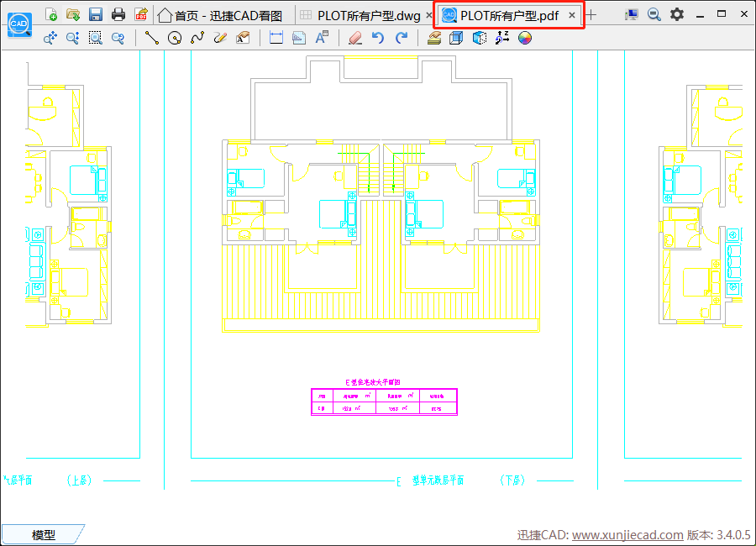Screen dimensions: 756x546
Task: Open settings with the gear icon
Action: point(677,14)
